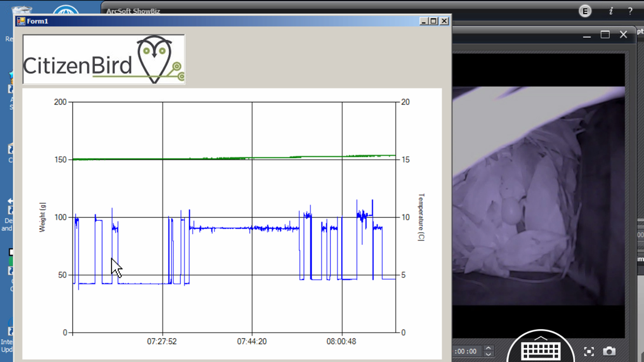
Task: Close the ShowBiz preview player window
Action: click(623, 35)
